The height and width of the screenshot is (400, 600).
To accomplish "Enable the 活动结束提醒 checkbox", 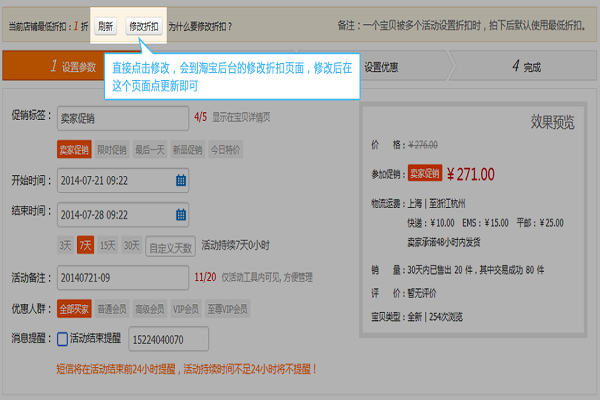I will point(62,339).
